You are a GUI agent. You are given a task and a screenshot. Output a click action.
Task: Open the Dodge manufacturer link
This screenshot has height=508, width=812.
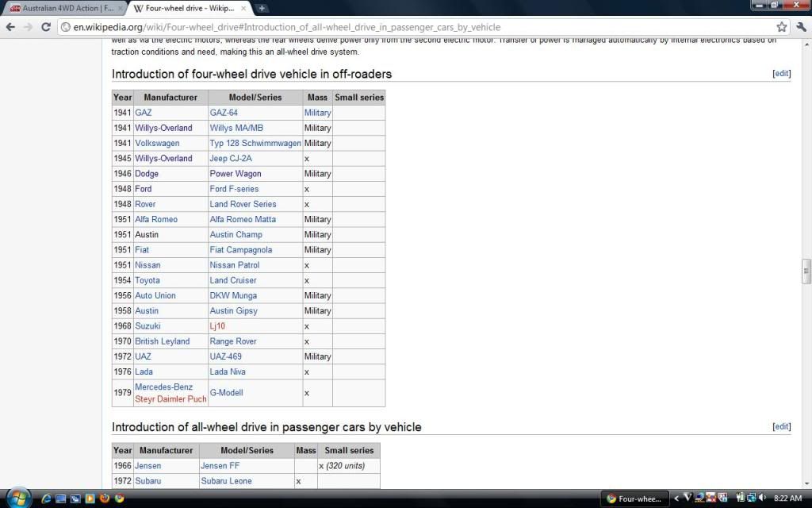click(x=147, y=174)
